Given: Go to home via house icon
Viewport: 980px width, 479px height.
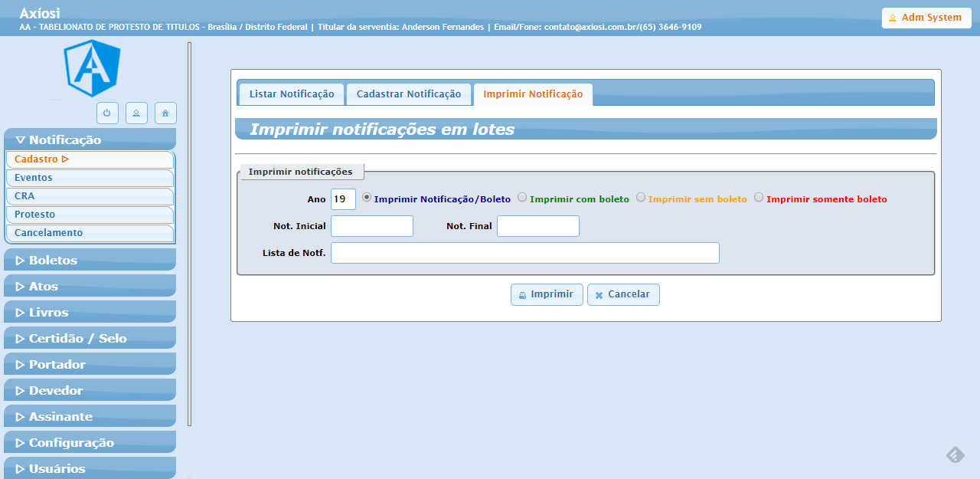Looking at the screenshot, I should point(165,113).
